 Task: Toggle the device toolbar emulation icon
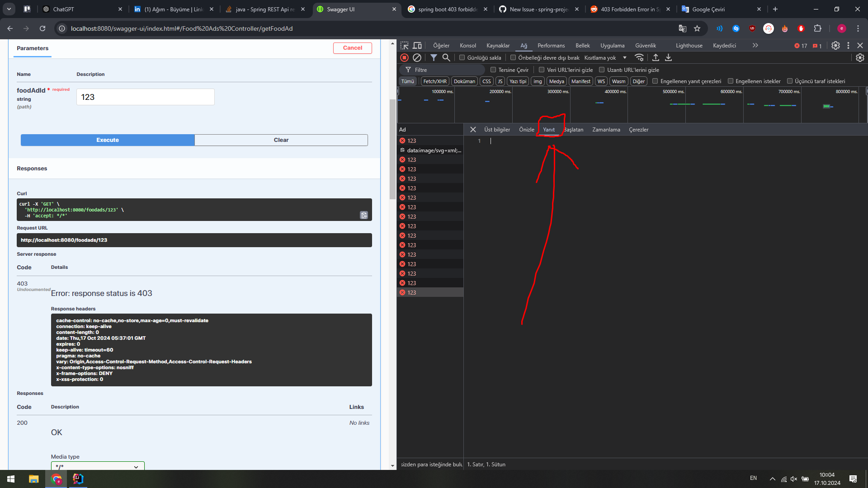[417, 45]
